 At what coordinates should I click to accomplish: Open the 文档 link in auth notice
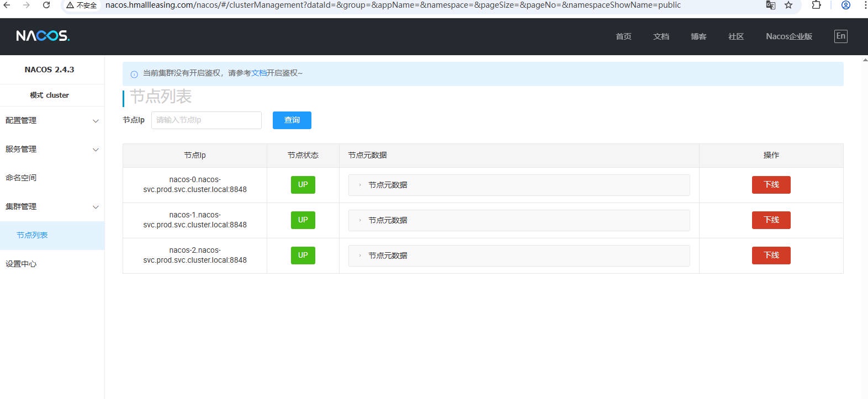click(x=259, y=73)
